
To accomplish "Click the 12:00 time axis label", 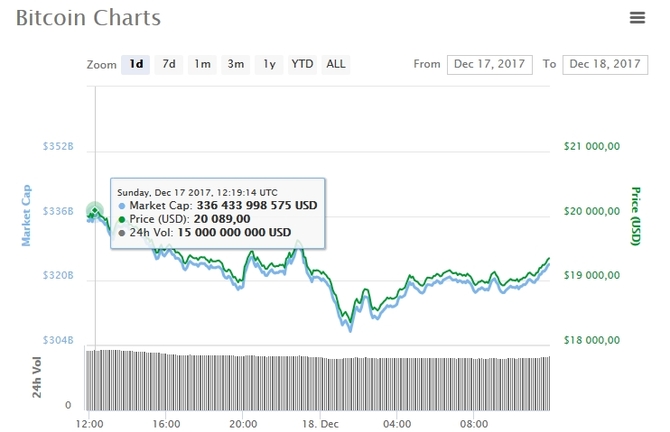I will click(89, 424).
